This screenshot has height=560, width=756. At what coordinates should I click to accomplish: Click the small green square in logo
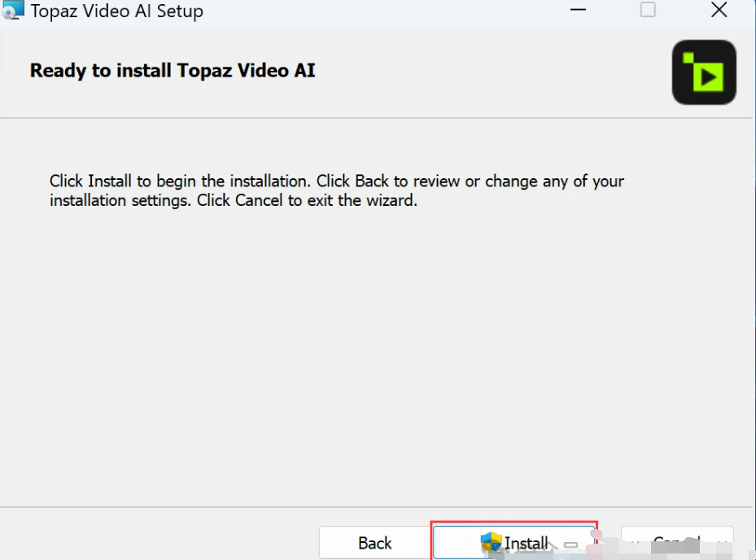pos(688,57)
